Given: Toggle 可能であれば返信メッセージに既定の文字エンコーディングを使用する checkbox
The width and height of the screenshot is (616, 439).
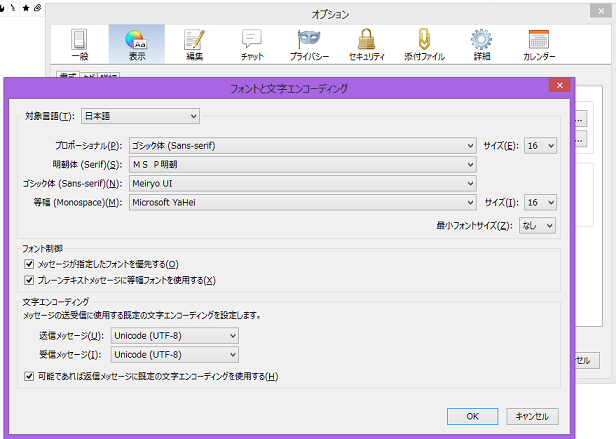Looking at the screenshot, I should 29,376.
